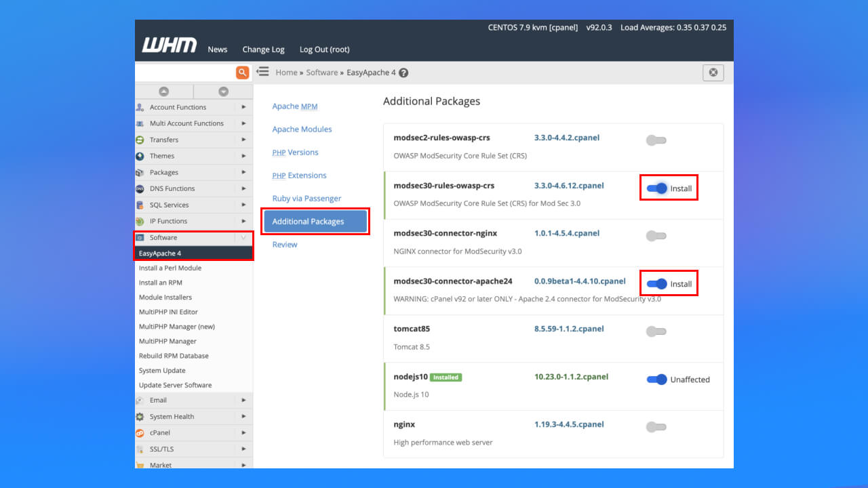Open Ruby via Passenger section

tap(307, 199)
